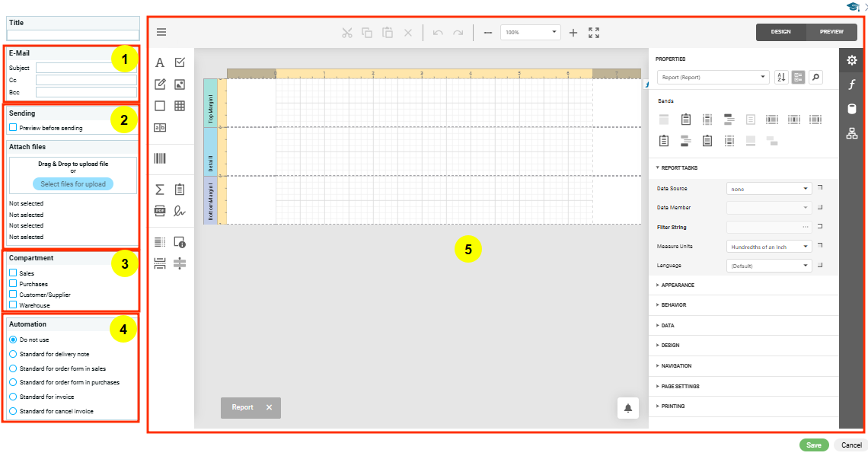
Task: Expand the APPEARANCE properties section
Action: [x=678, y=285]
